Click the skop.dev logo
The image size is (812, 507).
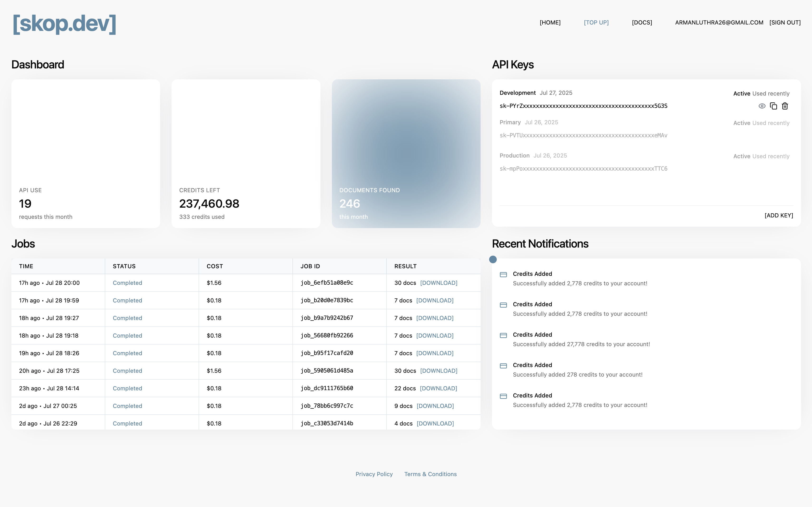coord(64,24)
